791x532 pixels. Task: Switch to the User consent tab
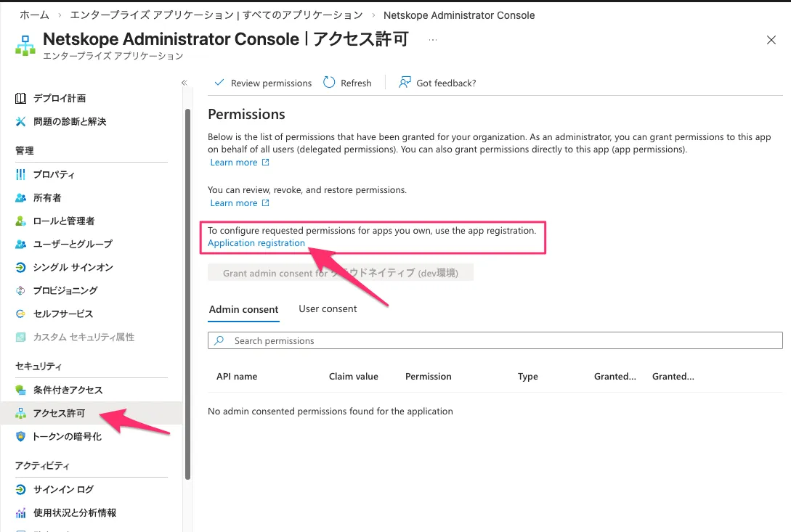pyautogui.click(x=328, y=308)
